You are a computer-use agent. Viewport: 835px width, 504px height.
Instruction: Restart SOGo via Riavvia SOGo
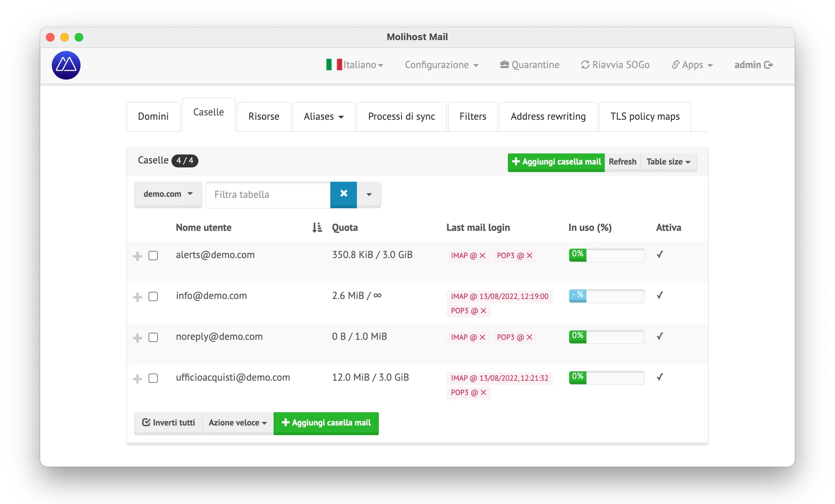[615, 65]
